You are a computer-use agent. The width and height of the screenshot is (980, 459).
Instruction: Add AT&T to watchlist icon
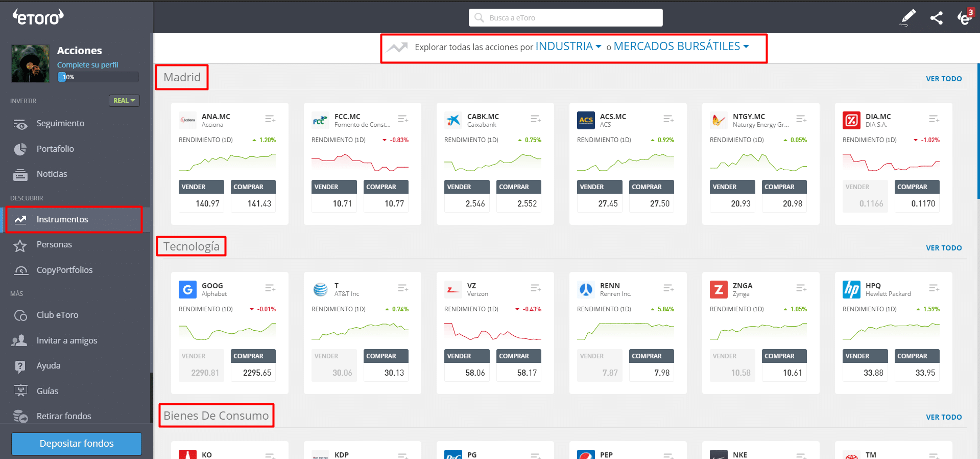click(403, 288)
